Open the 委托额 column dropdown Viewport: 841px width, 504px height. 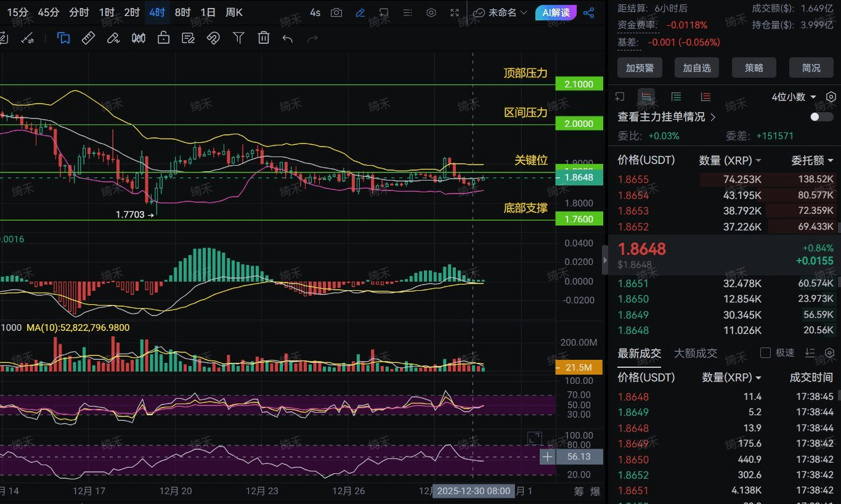click(812, 160)
